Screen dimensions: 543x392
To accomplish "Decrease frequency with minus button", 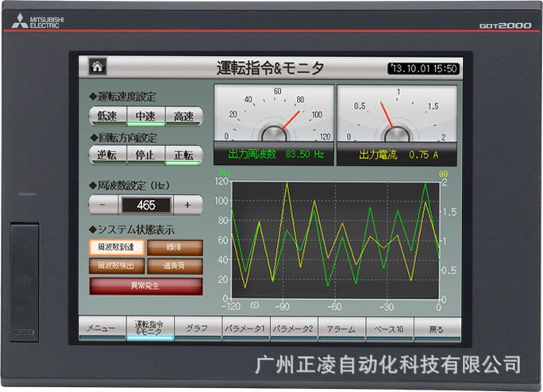I will pos(102,205).
